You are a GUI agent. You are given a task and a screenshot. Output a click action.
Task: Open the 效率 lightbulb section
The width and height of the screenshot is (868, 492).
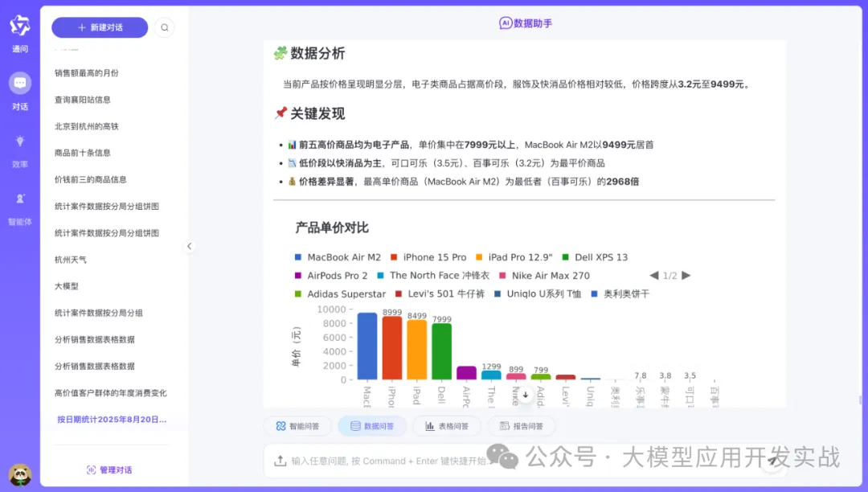[19, 148]
